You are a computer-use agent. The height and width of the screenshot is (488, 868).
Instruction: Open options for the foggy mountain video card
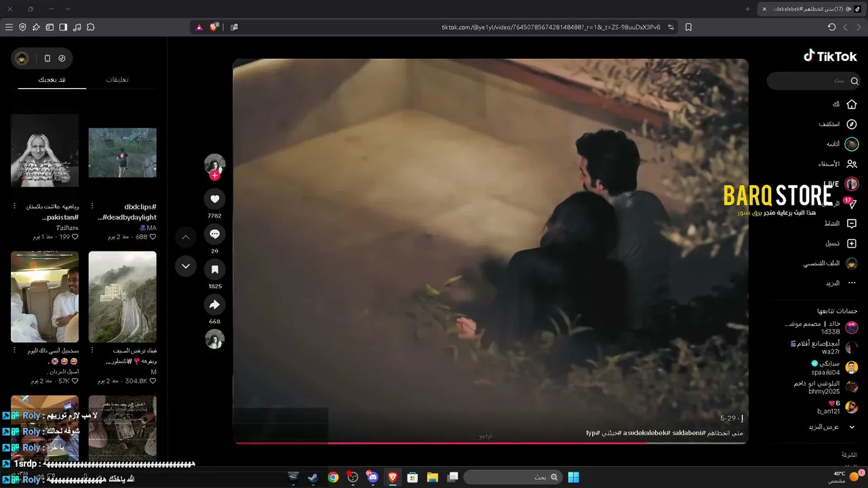pos(92,350)
